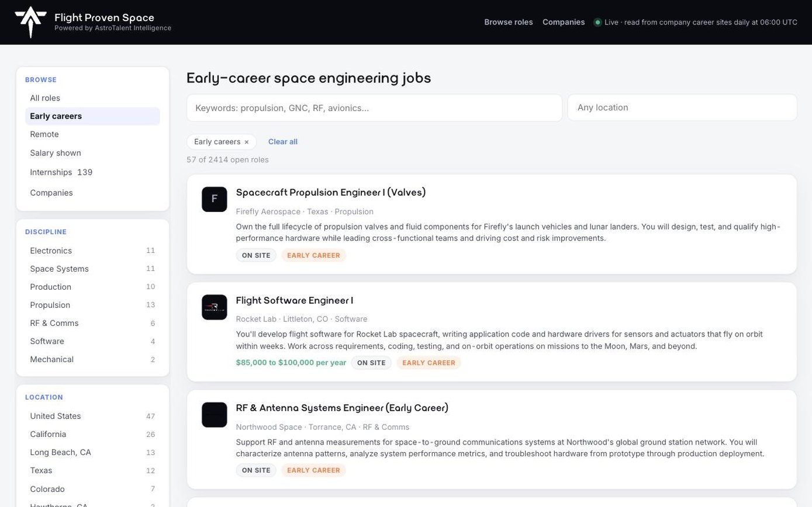Click 'Firefly Aerospace · Texas · Propulsion' line
The image size is (812, 507).
pyautogui.click(x=305, y=211)
